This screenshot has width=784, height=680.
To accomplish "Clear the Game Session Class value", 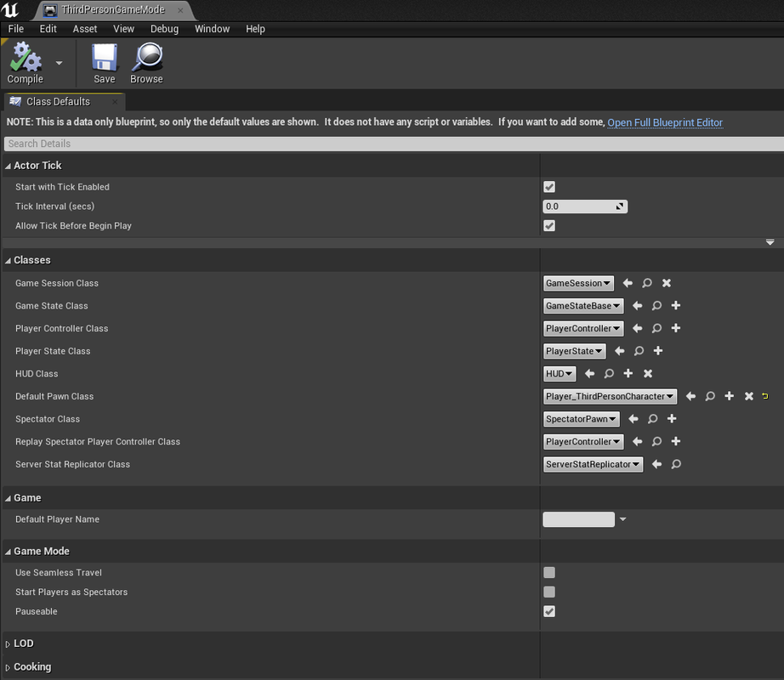I will pyautogui.click(x=667, y=283).
